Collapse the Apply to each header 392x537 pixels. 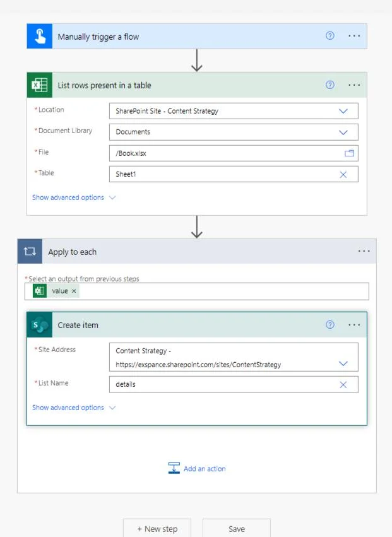coord(197,251)
